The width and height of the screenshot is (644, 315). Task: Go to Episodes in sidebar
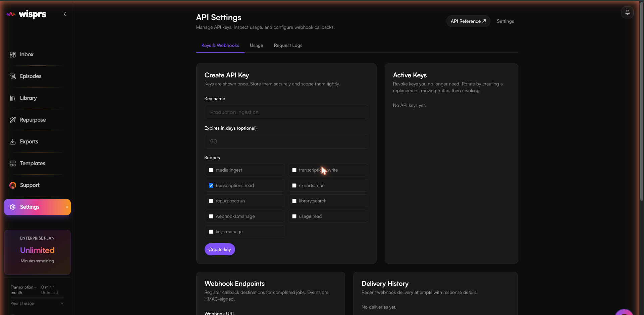pos(31,76)
